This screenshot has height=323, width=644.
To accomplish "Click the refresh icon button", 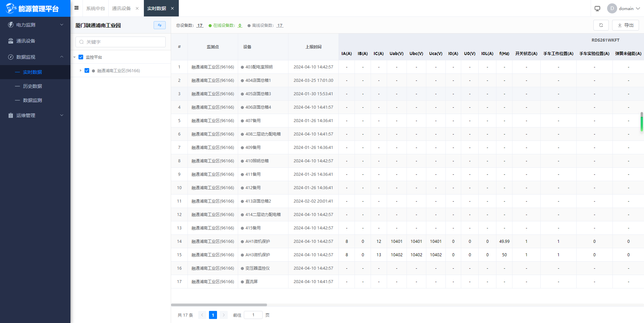I will point(601,25).
